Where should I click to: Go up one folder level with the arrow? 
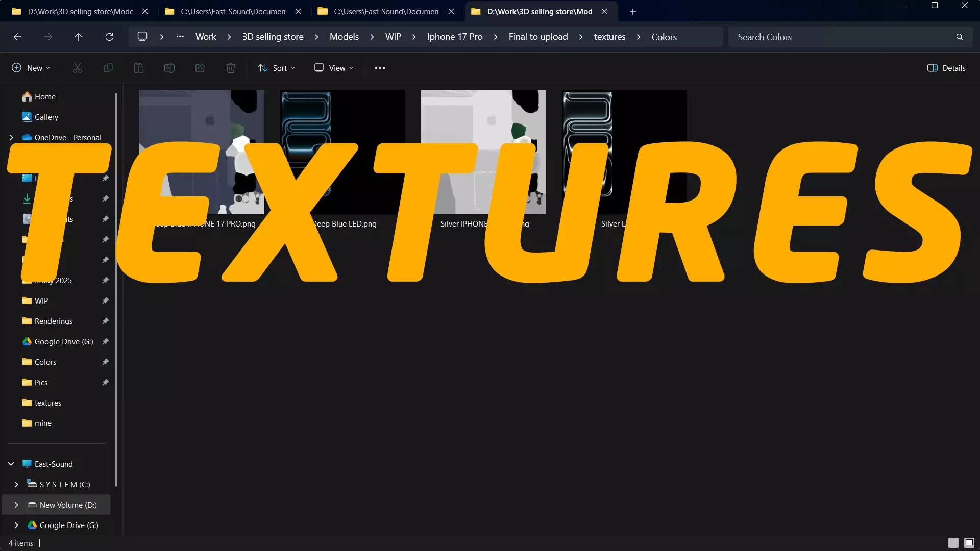tap(79, 37)
